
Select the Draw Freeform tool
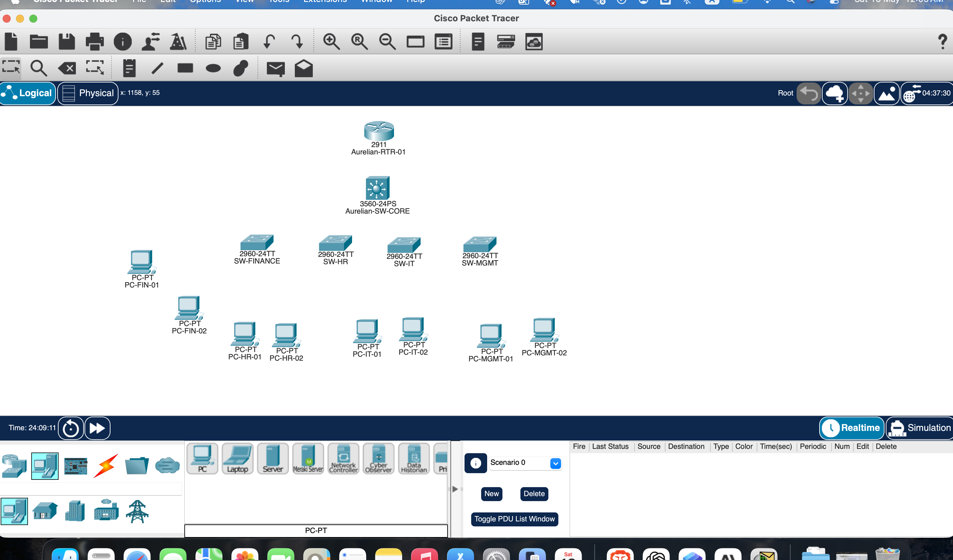pos(241,68)
